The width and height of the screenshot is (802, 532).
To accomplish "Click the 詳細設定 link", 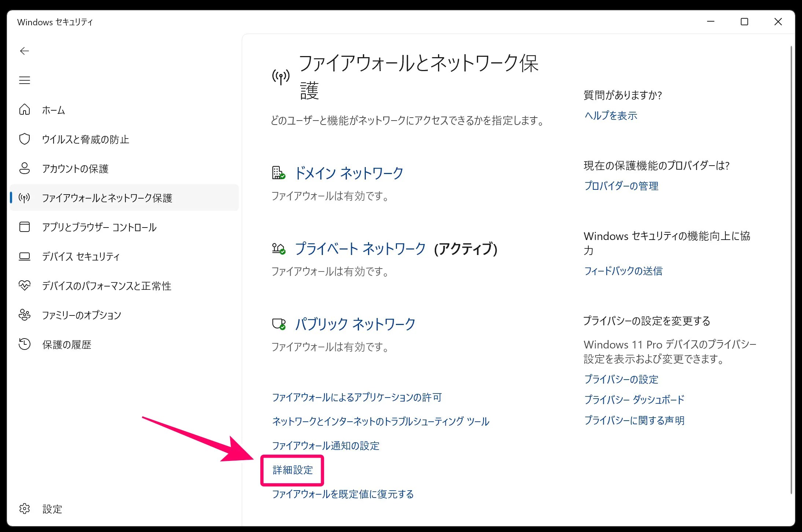I will 293,470.
